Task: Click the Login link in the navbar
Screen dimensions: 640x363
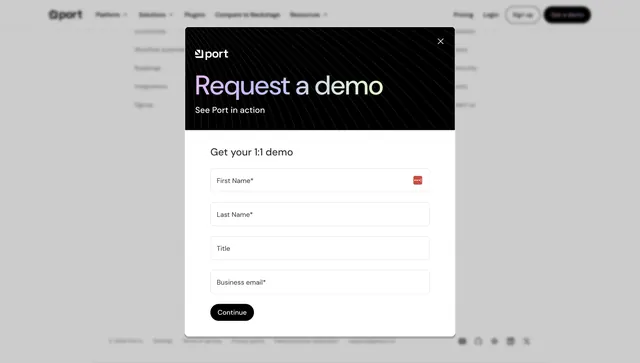Action: [x=491, y=15]
